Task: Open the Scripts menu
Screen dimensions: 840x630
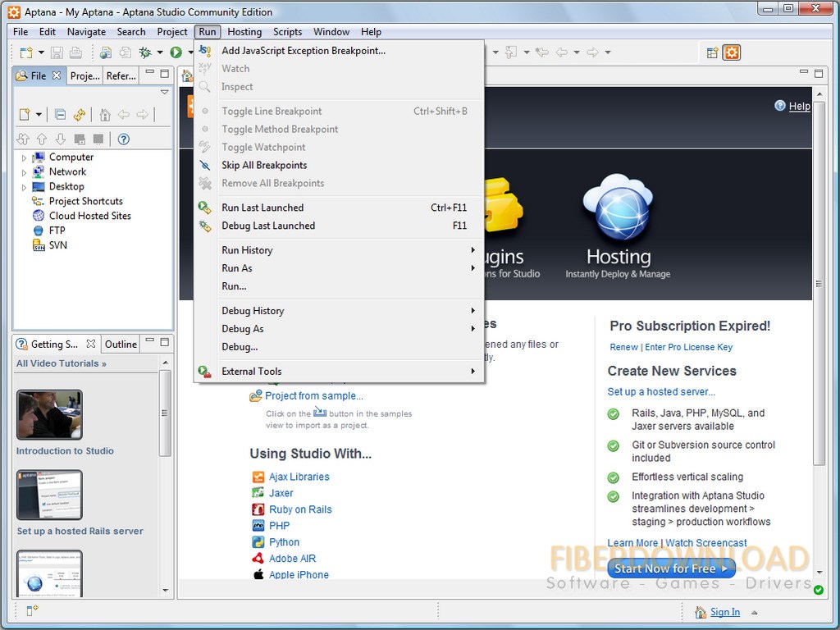Action: 288,32
